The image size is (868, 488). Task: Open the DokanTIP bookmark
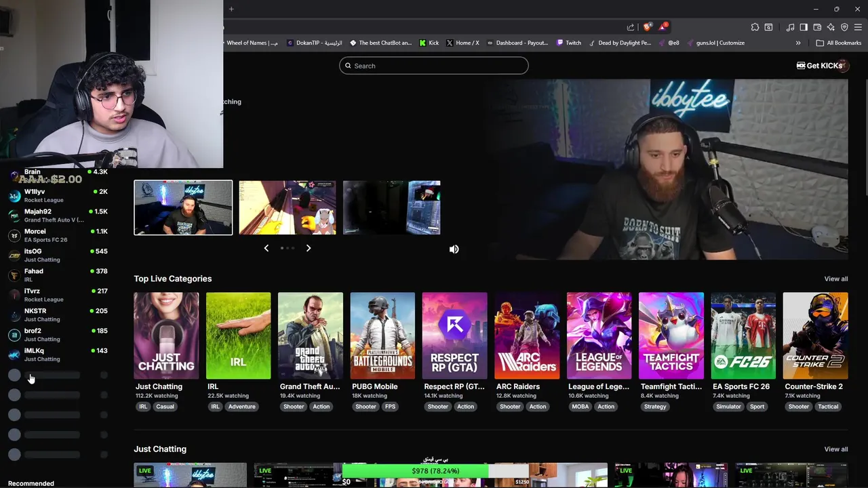pyautogui.click(x=315, y=43)
